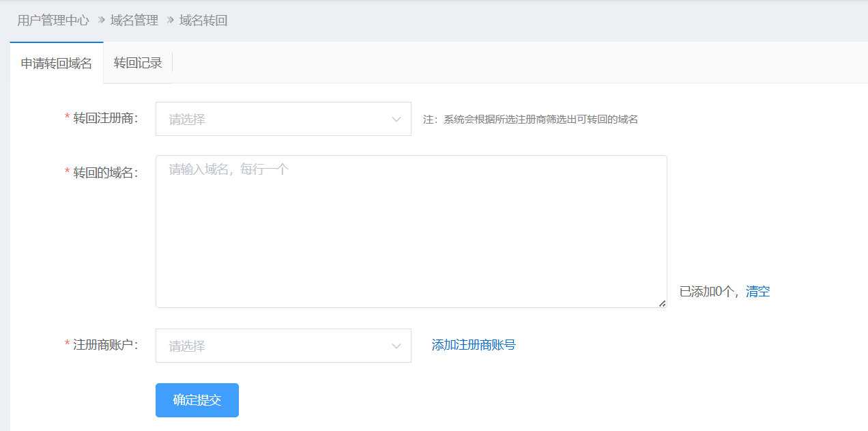Viewport: 868px width, 431px height.
Task: Follow the 添加注册商账号 link
Action: point(474,345)
